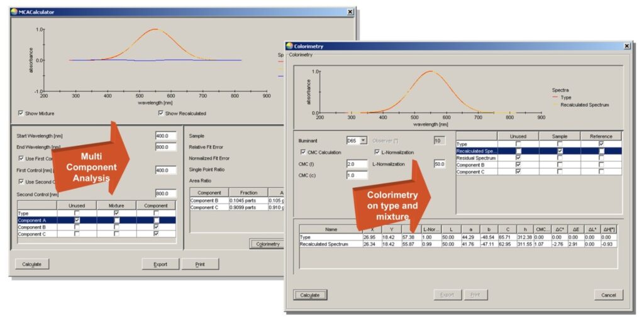Close the MCACalculator window
The image size is (644, 321).
pos(350,13)
